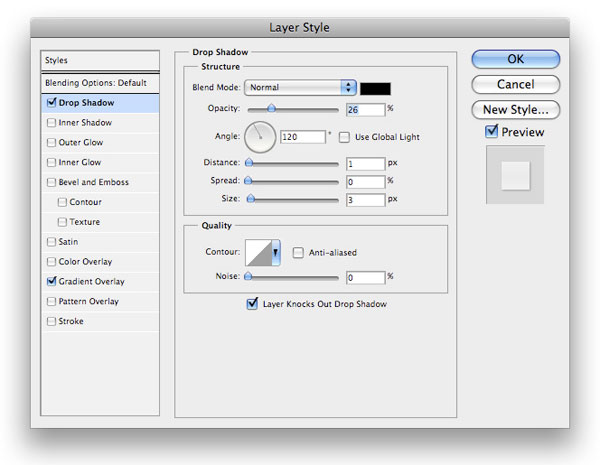Select the Satin style label
The image size is (600, 465).
click(x=68, y=242)
